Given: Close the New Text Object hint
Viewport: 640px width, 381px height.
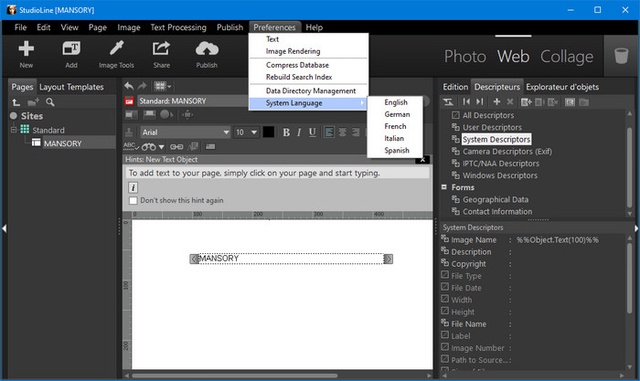Looking at the screenshot, I should click(422, 160).
